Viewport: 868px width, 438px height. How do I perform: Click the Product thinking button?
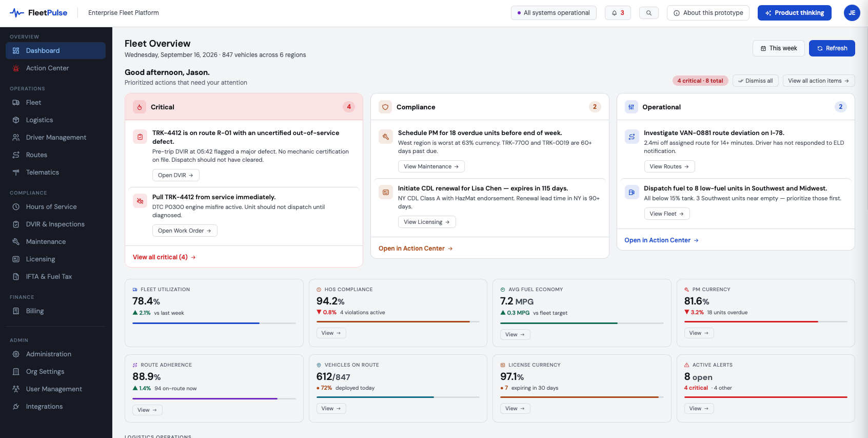tap(794, 13)
